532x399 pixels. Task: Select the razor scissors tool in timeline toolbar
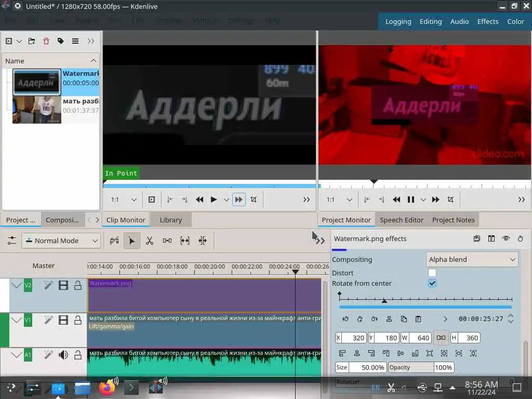149,241
